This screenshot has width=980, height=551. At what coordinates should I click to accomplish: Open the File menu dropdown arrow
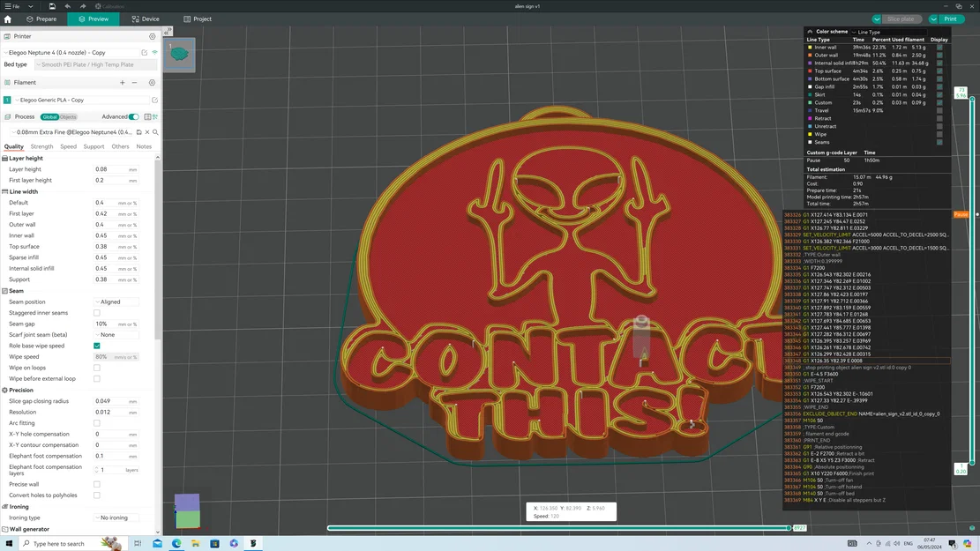coord(30,6)
